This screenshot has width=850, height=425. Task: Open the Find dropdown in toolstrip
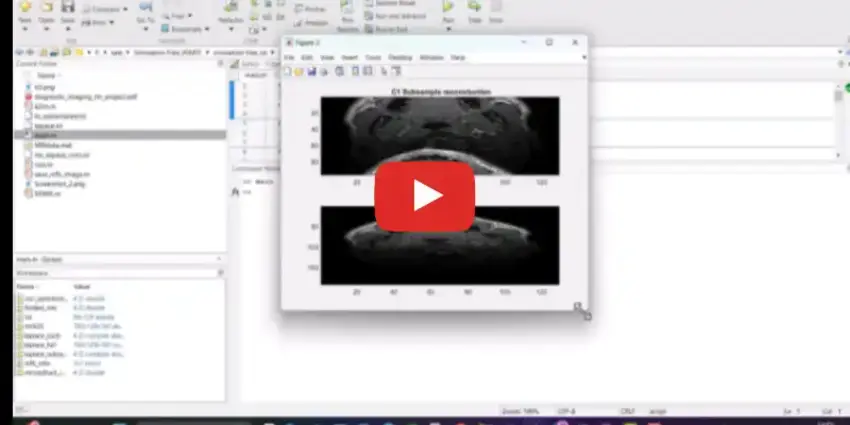click(177, 16)
